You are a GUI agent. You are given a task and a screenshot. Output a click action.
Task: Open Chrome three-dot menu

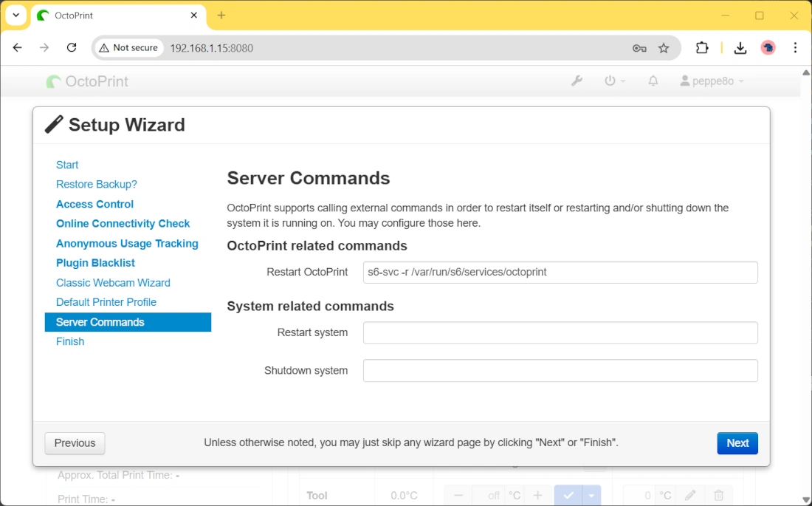pos(795,48)
